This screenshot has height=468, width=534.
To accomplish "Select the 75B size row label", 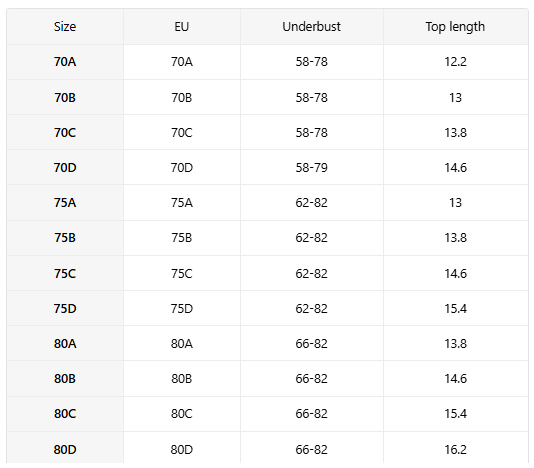I will click(x=65, y=238).
